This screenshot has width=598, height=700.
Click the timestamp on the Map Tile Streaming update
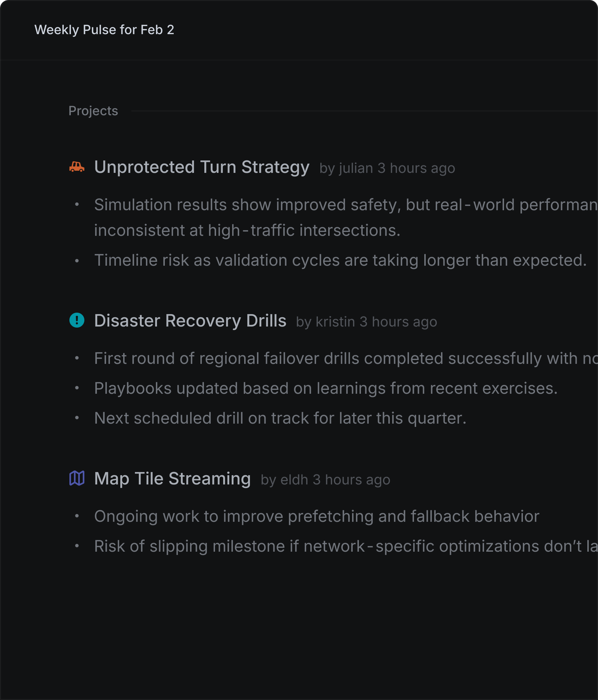click(x=352, y=480)
